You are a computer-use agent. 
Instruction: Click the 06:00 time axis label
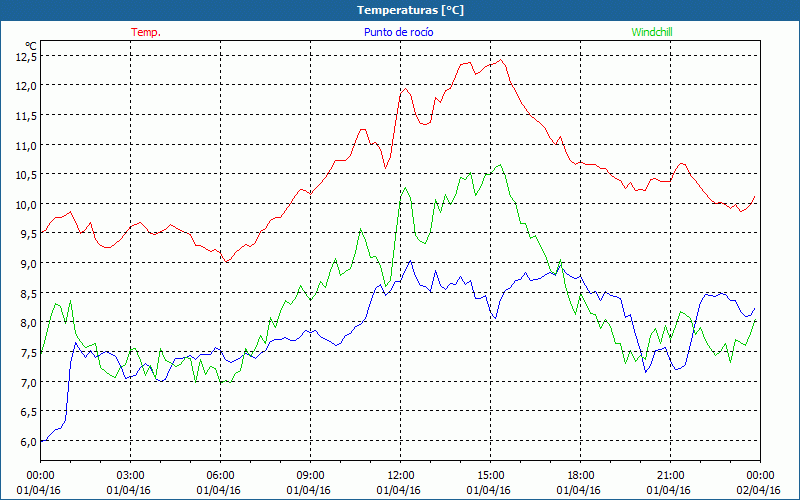(x=220, y=476)
